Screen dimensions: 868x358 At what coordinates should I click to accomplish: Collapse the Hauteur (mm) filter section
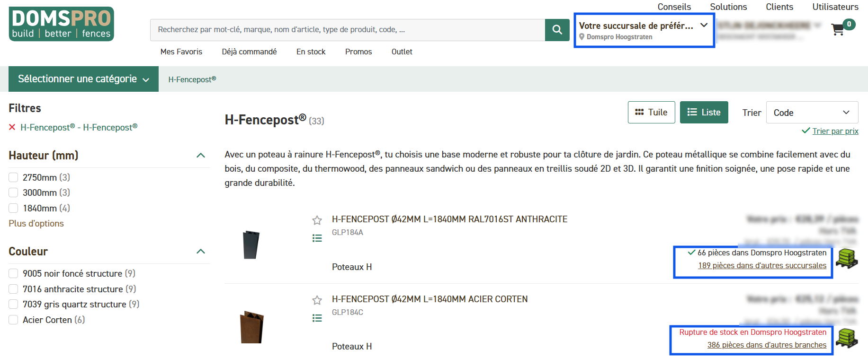click(201, 155)
